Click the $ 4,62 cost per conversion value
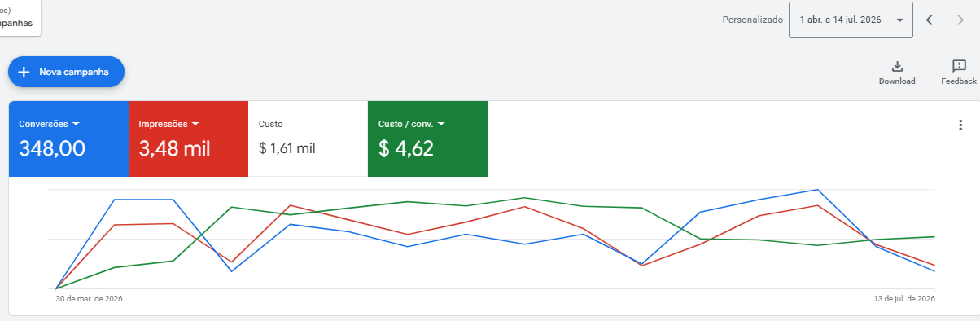Image resolution: width=980 pixels, height=321 pixels. [406, 148]
